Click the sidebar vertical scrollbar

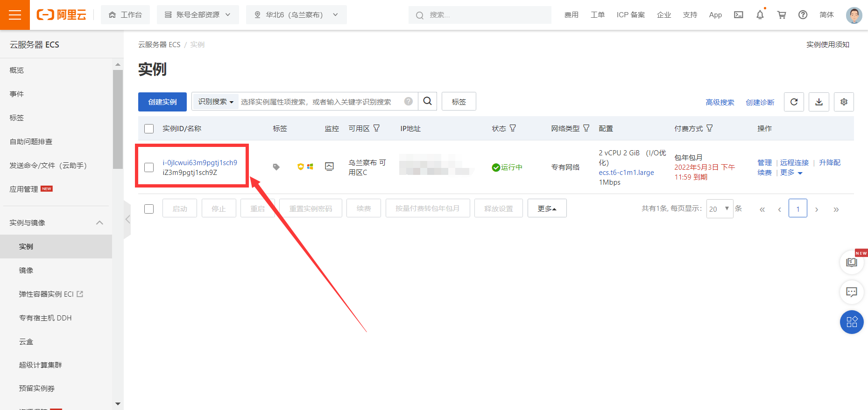click(x=118, y=119)
